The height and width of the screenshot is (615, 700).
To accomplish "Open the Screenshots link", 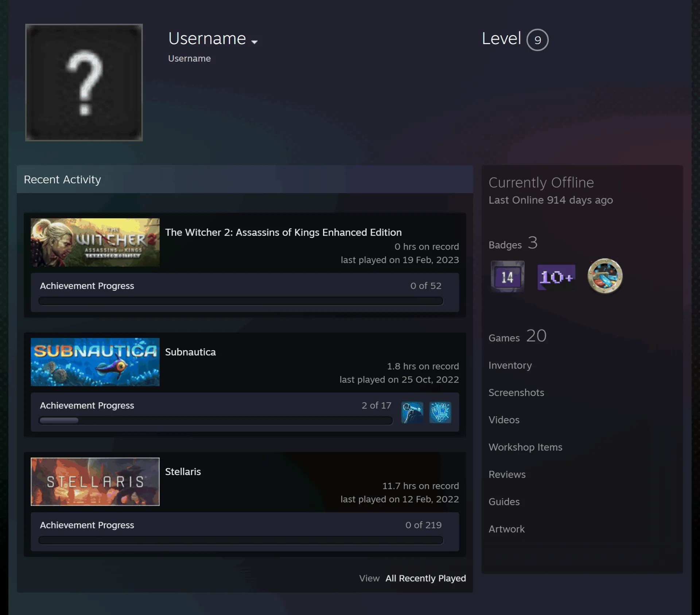I will point(516,393).
